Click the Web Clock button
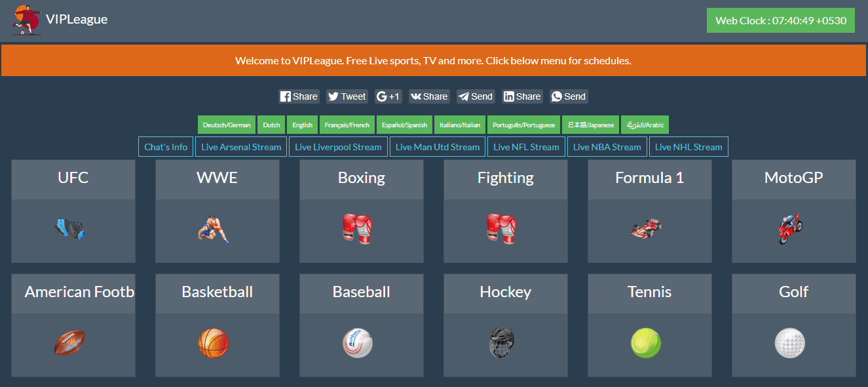Viewport: 868px width, 387px height. click(781, 20)
